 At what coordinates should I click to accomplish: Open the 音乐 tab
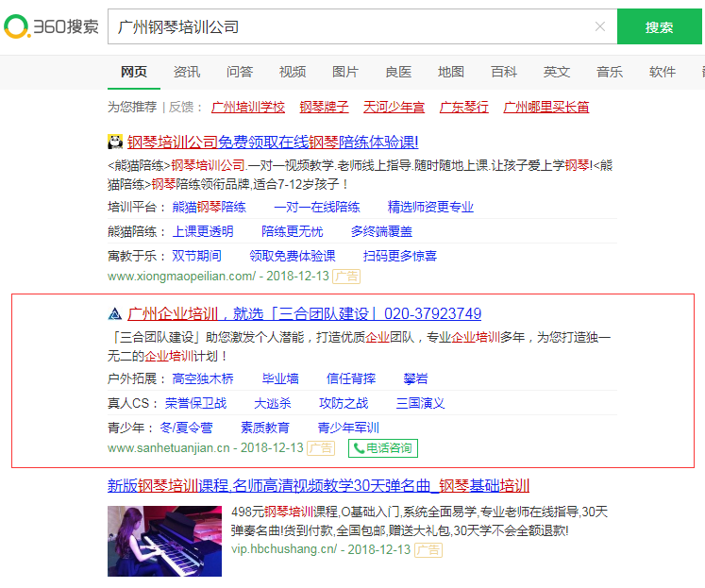(610, 72)
